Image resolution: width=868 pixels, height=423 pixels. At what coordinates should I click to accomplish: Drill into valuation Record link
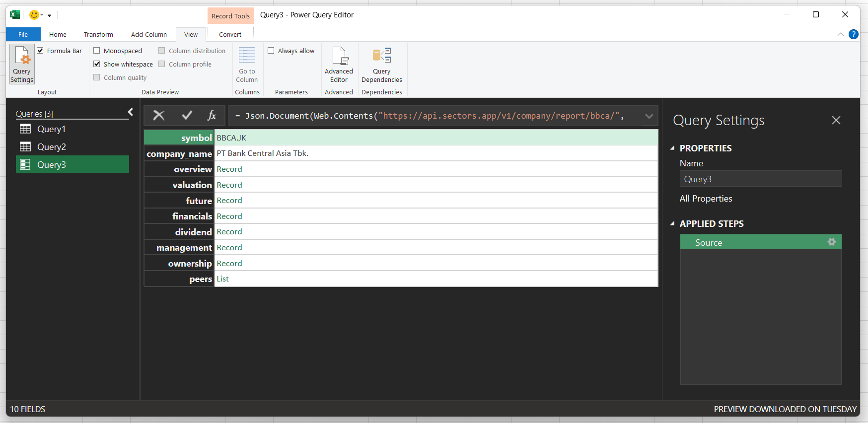coord(229,185)
